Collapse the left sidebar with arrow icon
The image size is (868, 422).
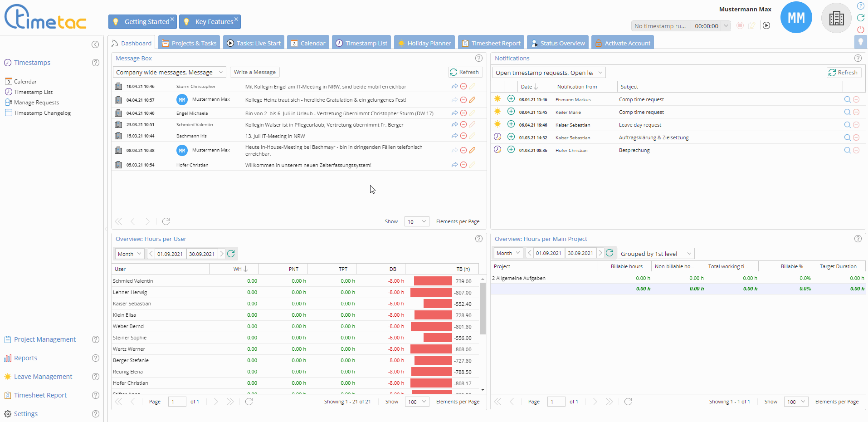pyautogui.click(x=95, y=44)
